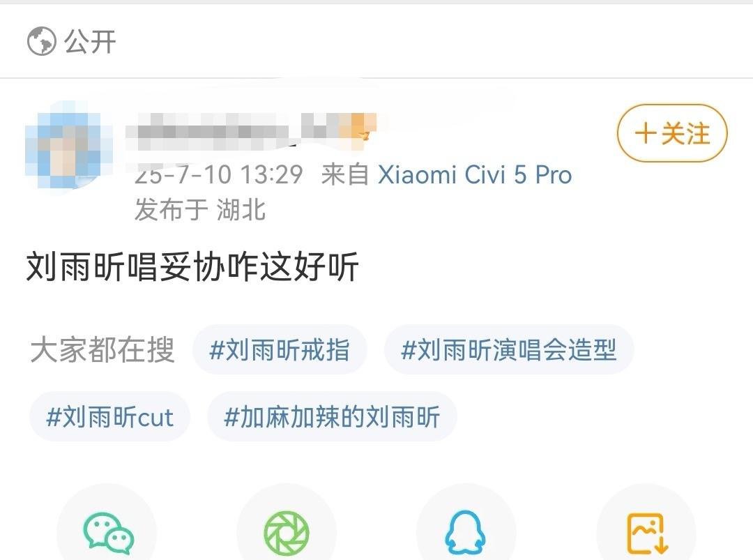Tap the 大家都在搜 label

pyautogui.click(x=102, y=349)
